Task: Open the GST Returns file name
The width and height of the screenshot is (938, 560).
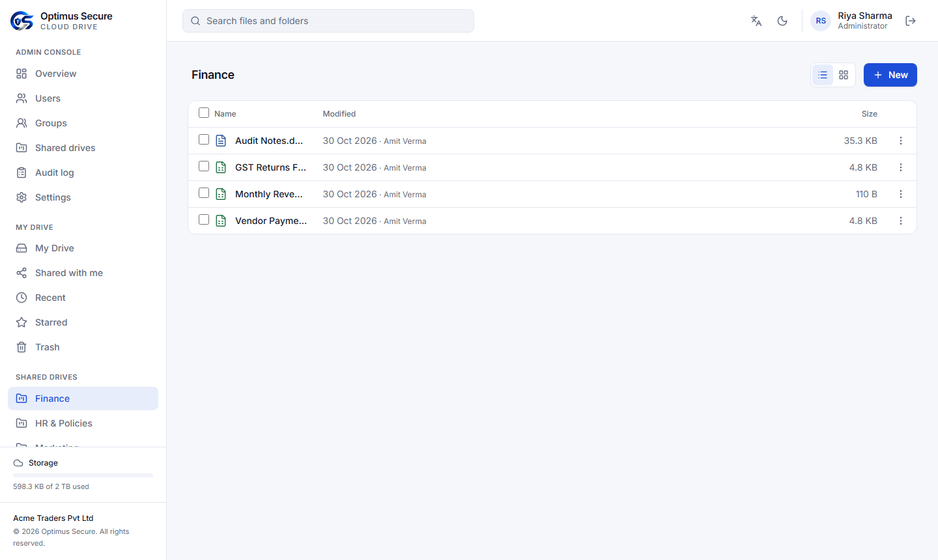Action: (271, 167)
